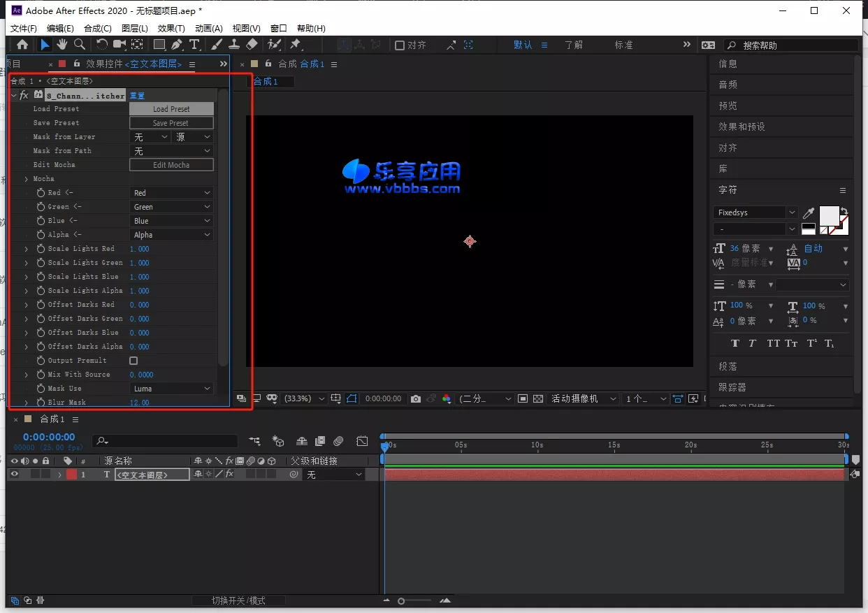Select the Clone Stamp tool

click(x=233, y=44)
